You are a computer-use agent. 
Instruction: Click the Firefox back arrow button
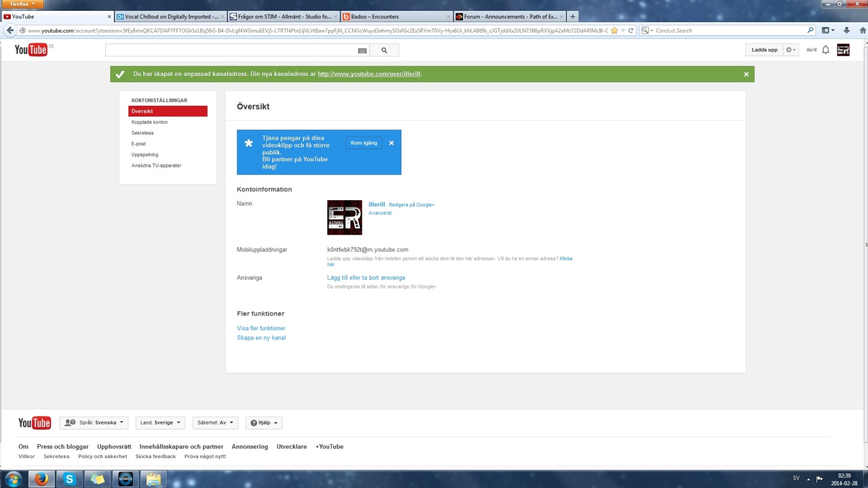point(10,30)
